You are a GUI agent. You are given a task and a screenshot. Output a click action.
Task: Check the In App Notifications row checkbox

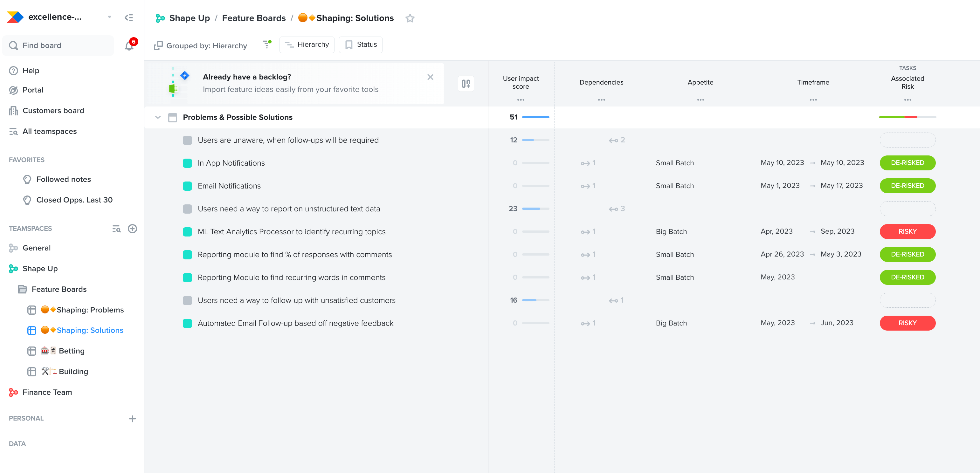[x=187, y=163]
